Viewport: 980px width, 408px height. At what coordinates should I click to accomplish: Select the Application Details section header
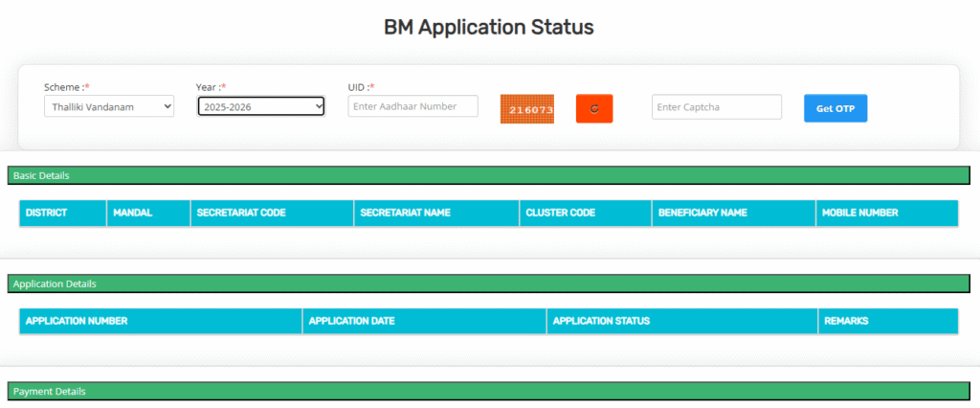489,283
